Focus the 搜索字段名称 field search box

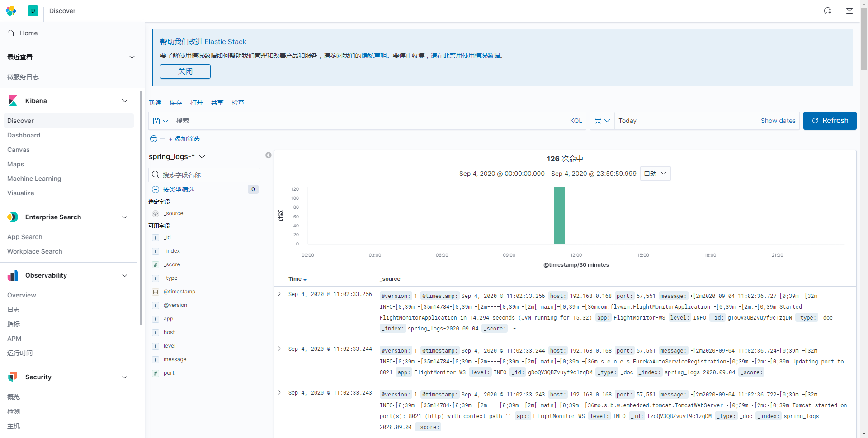tap(204, 175)
